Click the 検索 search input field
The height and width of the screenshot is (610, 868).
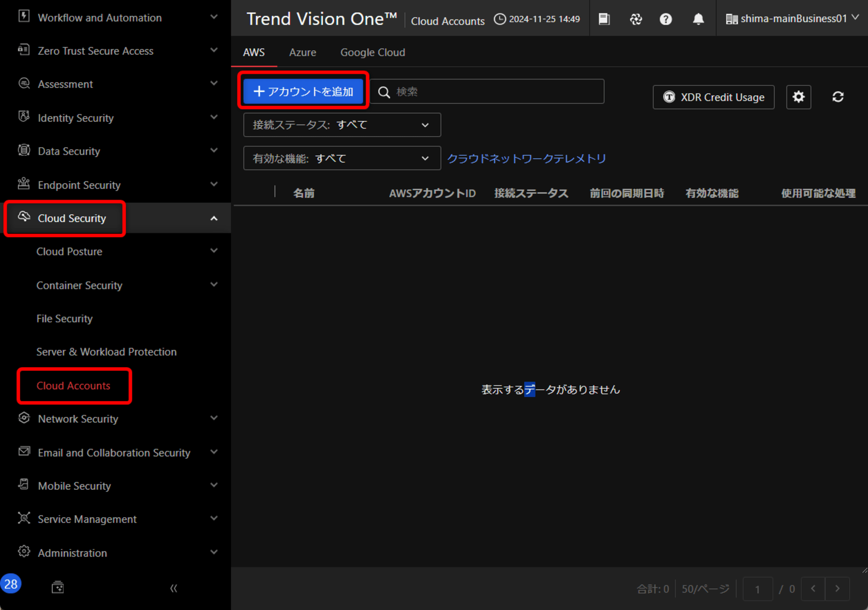(x=487, y=92)
